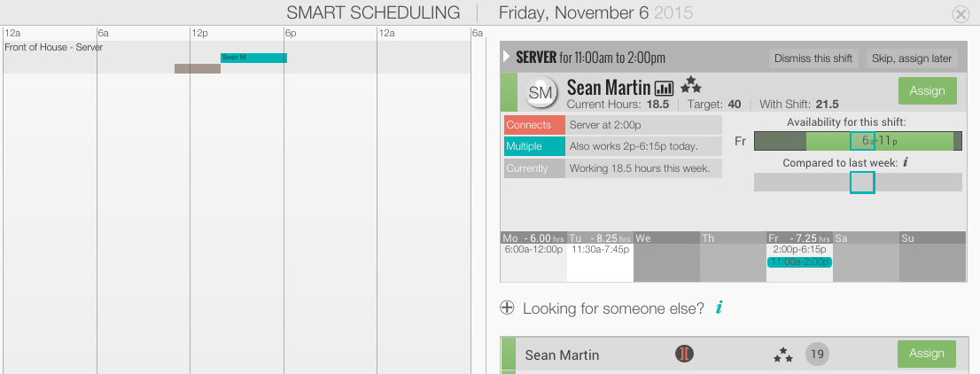Collapse the SERVER shift disclosure triangle
This screenshot has height=374, width=980.
pyautogui.click(x=507, y=58)
